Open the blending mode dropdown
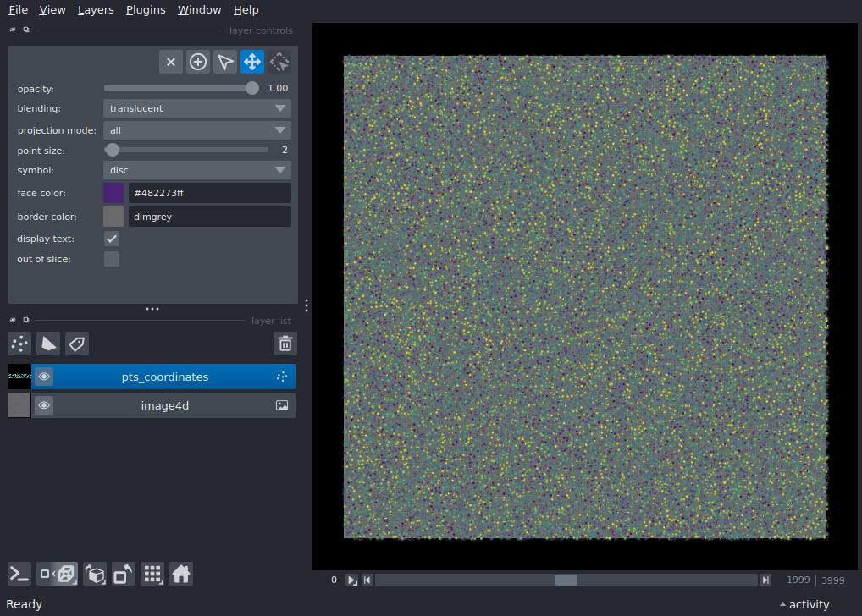 (x=196, y=108)
